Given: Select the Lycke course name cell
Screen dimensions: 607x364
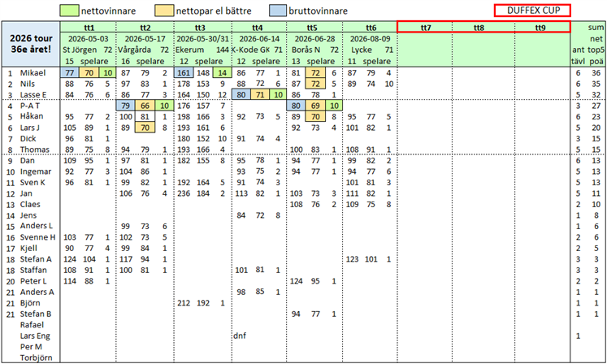Looking at the screenshot, I should (x=362, y=50).
